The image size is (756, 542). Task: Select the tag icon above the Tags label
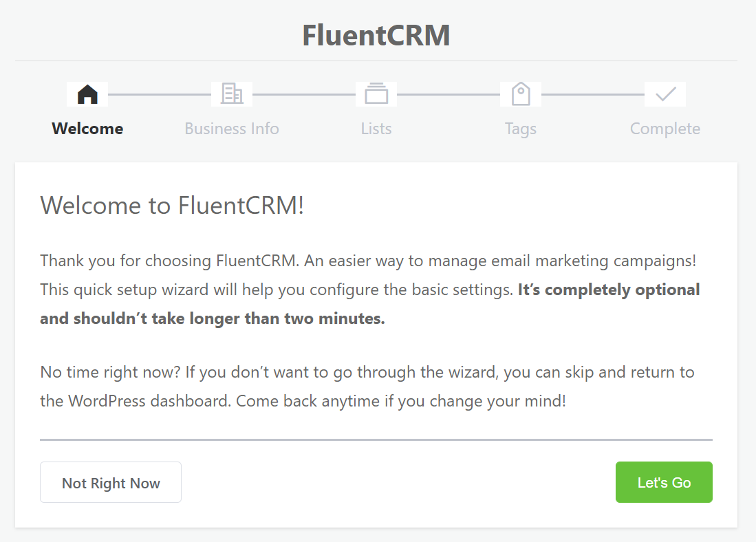(x=520, y=94)
